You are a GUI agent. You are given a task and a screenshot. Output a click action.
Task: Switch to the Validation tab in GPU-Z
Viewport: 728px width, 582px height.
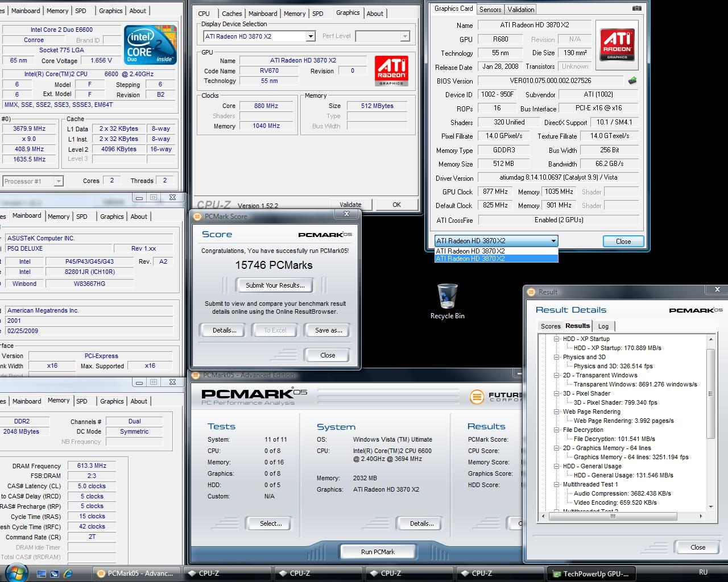[521, 9]
